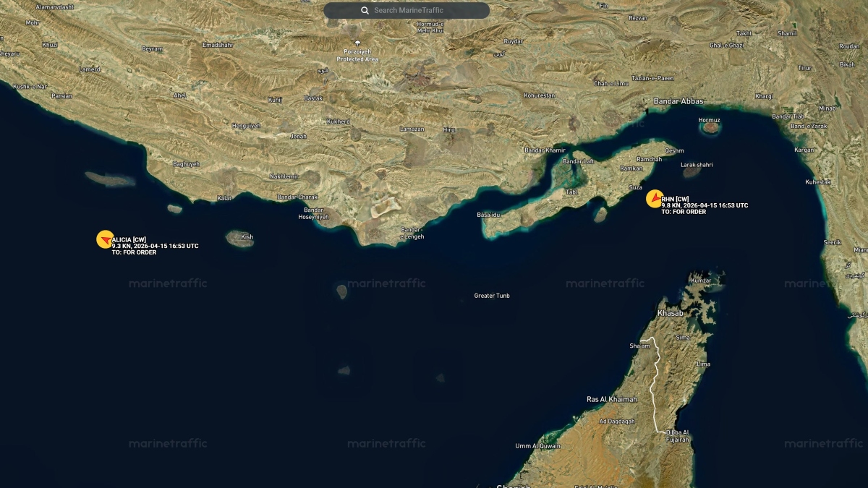Click the Porzoiyeh Protected Area tree icon
This screenshot has width=868, height=488.
click(x=357, y=43)
